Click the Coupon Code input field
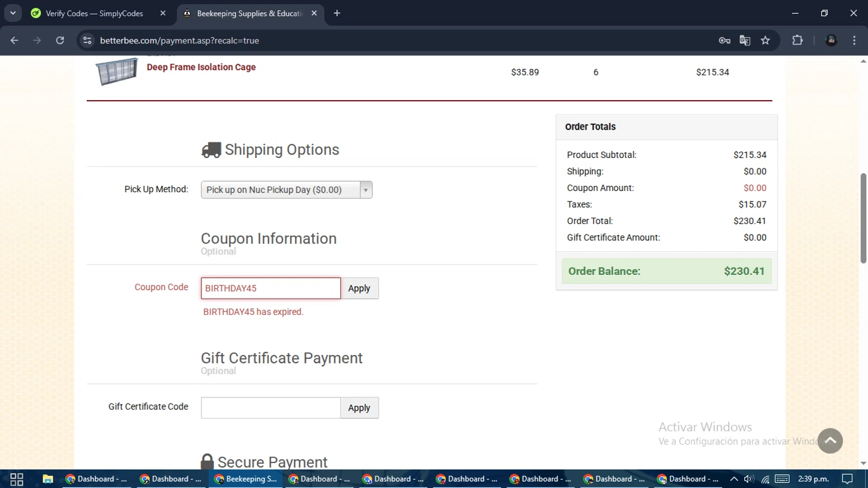Image resolution: width=868 pixels, height=488 pixels. tap(271, 288)
